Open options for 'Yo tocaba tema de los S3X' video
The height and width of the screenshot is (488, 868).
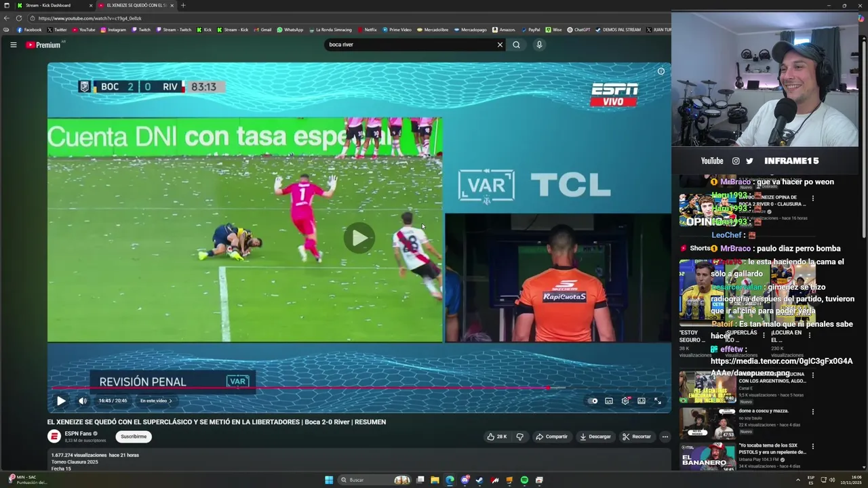[x=812, y=447]
